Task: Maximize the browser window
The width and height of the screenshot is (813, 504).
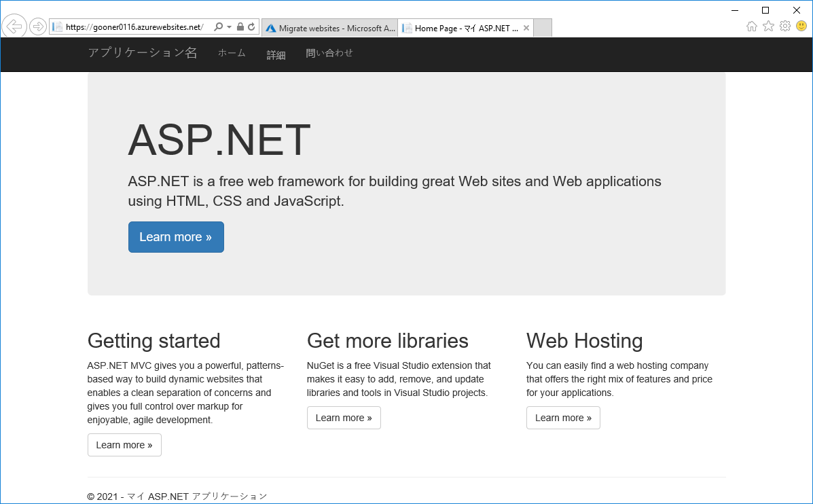Action: [765, 10]
